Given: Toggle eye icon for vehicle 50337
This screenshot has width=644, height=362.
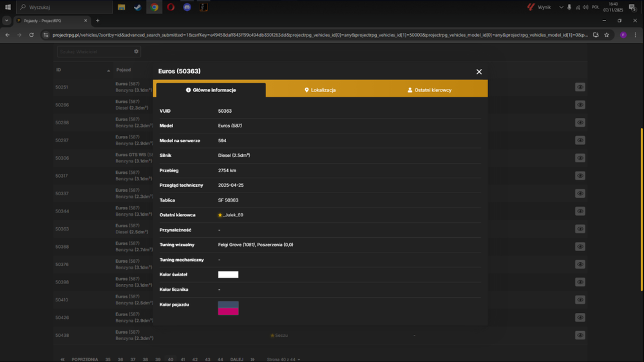Looking at the screenshot, I should [x=580, y=193].
